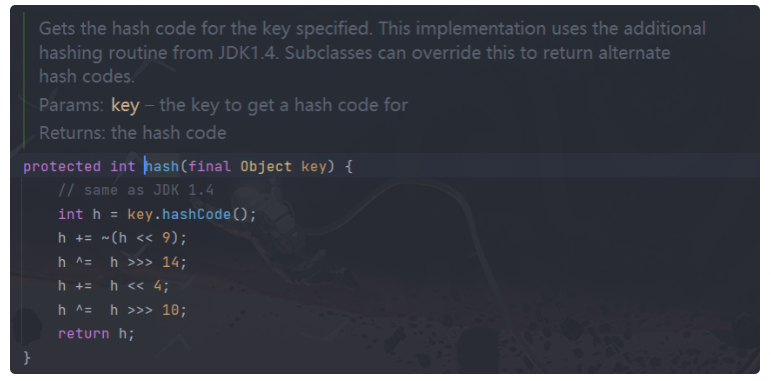771x381 pixels.
Task: Click the hash method name
Action: click(x=162, y=166)
